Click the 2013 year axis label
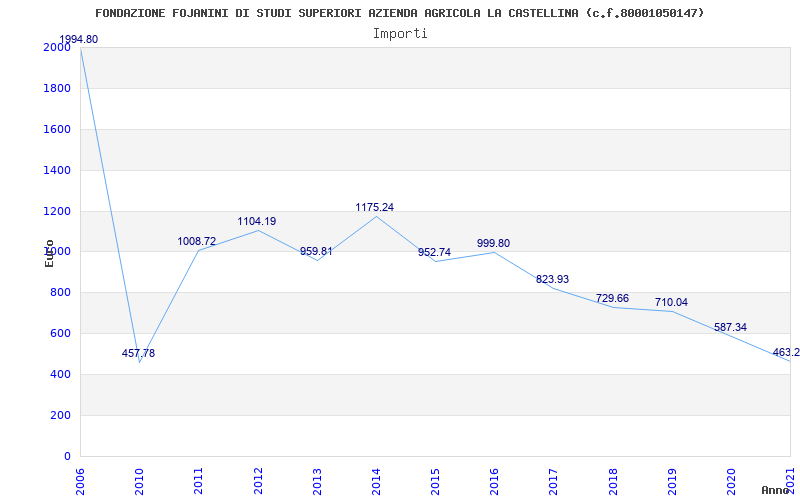Image resolution: width=800 pixels, height=500 pixels. click(317, 481)
